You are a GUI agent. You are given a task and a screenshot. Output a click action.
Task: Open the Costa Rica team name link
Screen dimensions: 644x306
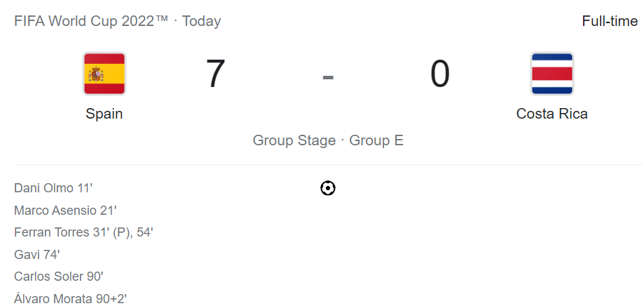(x=551, y=114)
